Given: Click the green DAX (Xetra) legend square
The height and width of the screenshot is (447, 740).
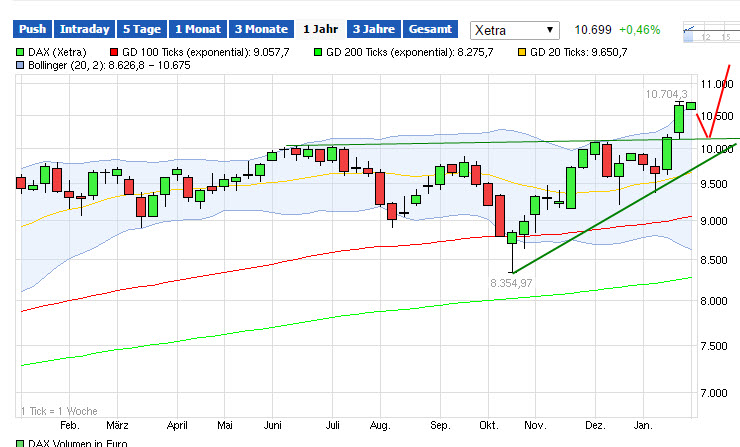Looking at the screenshot, I should pyautogui.click(x=22, y=51).
